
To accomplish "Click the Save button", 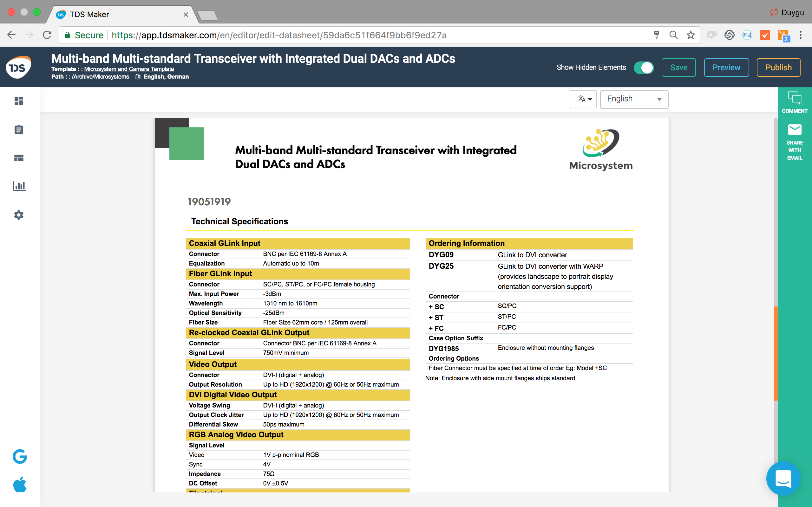I will coord(678,68).
